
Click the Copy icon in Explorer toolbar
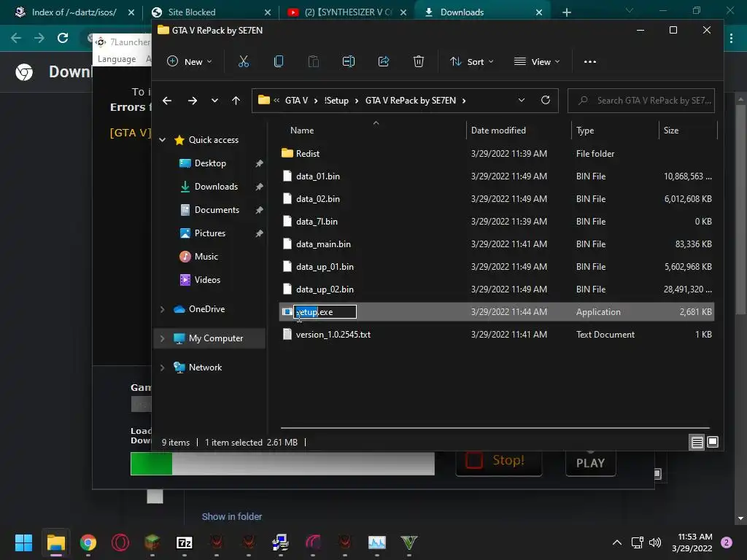[x=279, y=61]
